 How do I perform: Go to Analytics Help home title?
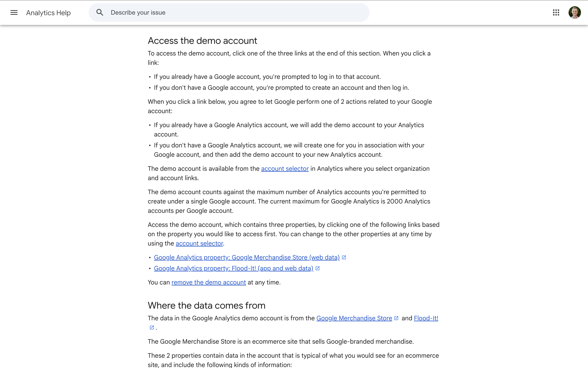tap(48, 13)
